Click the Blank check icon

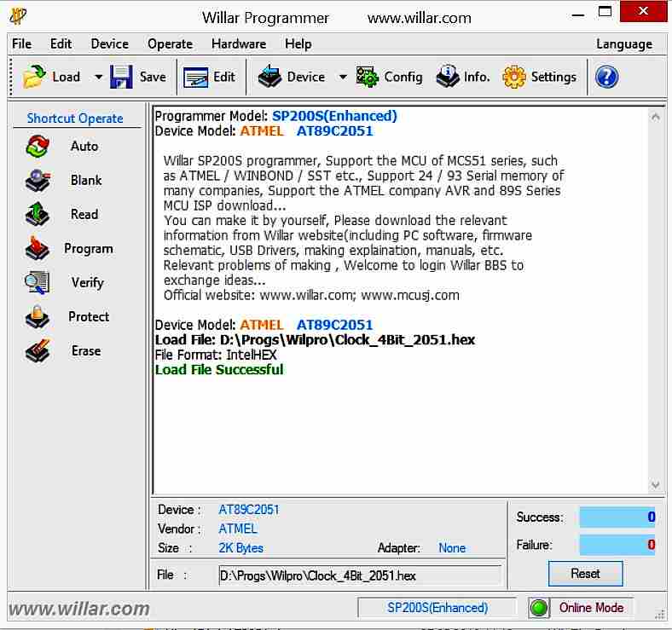click(x=38, y=181)
